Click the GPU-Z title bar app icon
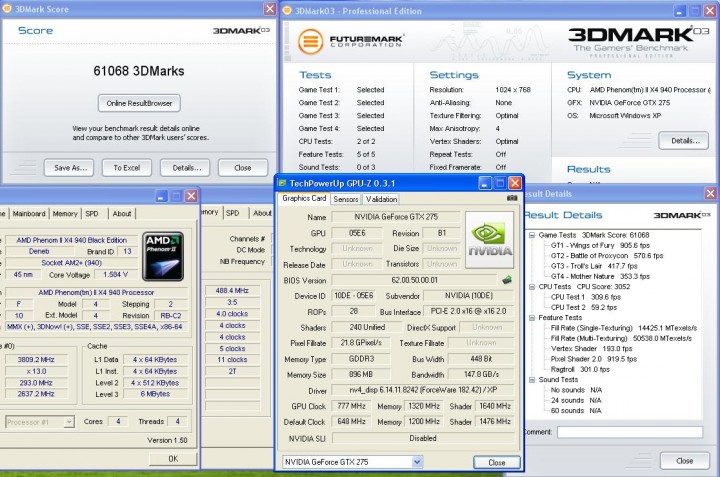 click(282, 183)
